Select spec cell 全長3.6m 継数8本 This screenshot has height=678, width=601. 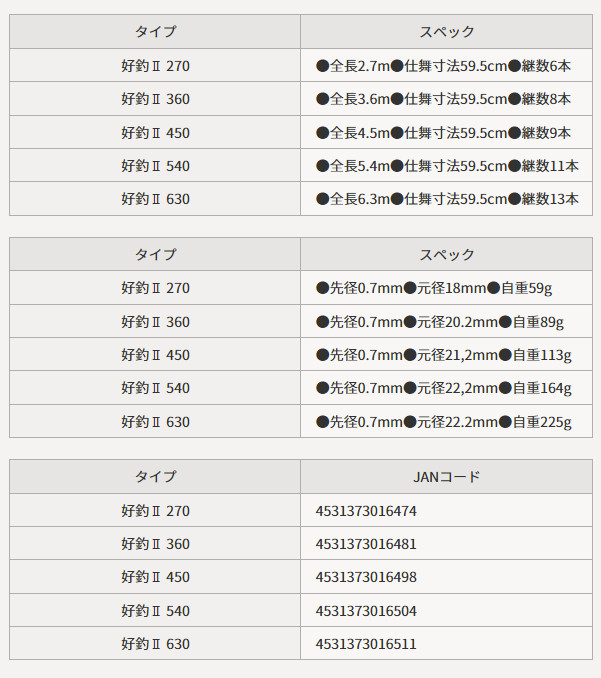447,99
